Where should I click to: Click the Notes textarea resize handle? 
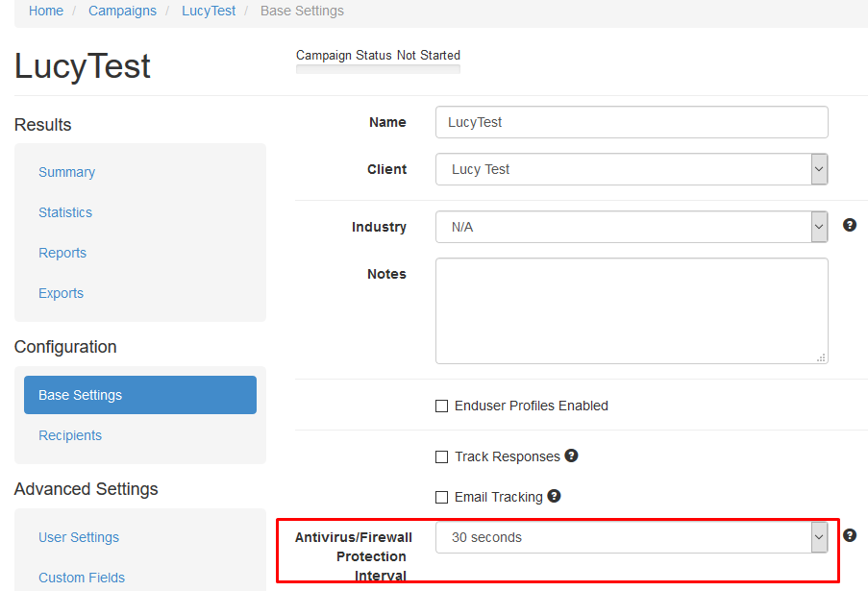822,357
